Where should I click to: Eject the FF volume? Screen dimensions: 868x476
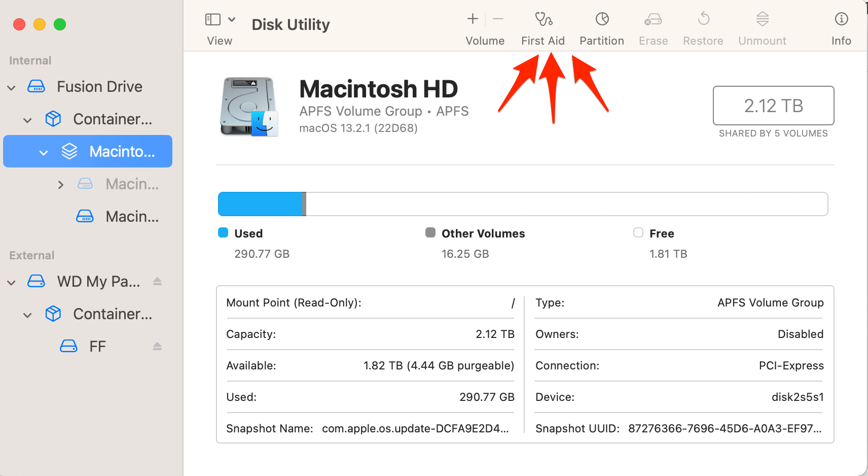click(x=157, y=346)
